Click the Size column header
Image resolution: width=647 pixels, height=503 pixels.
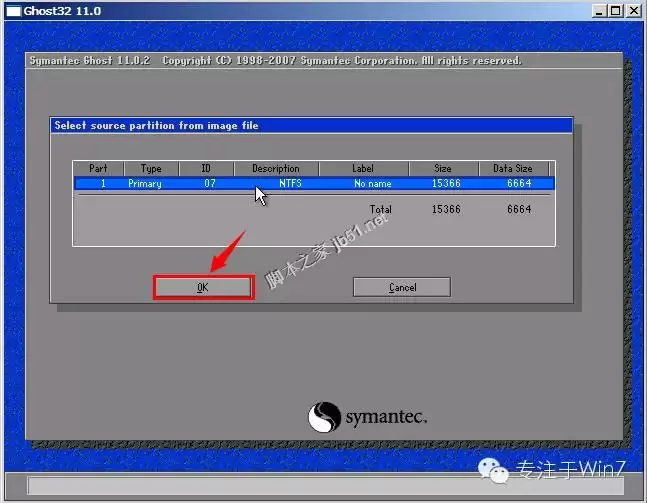(x=443, y=168)
